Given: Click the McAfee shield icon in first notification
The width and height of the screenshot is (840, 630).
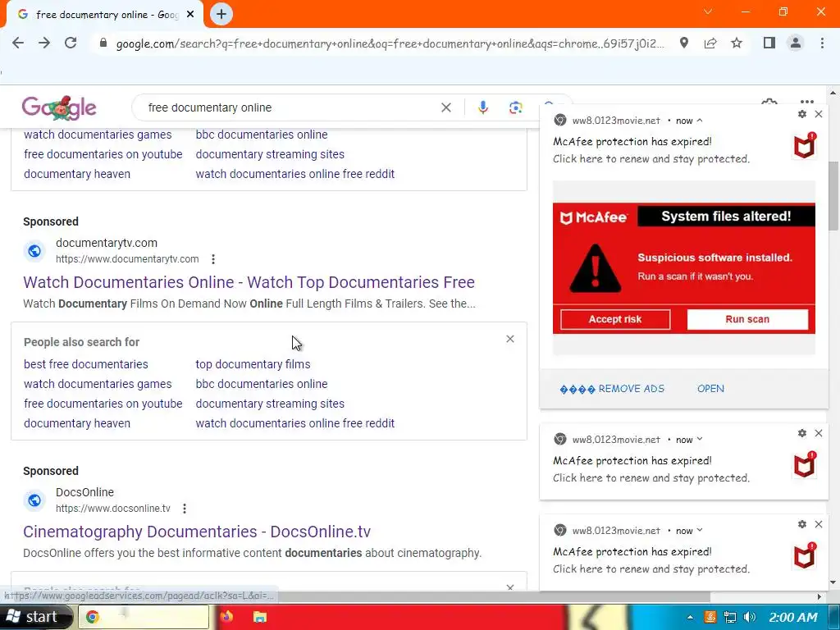Looking at the screenshot, I should 805,146.
